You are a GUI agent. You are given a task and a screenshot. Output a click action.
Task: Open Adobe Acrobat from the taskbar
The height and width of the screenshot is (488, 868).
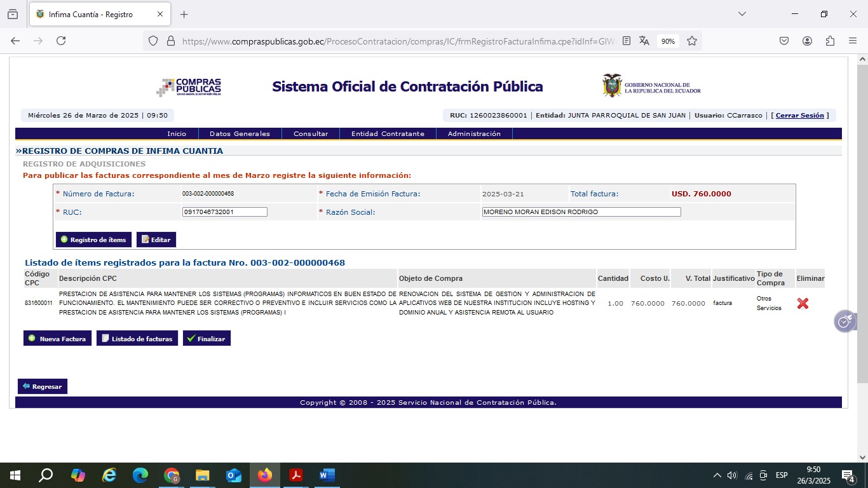pos(295,475)
